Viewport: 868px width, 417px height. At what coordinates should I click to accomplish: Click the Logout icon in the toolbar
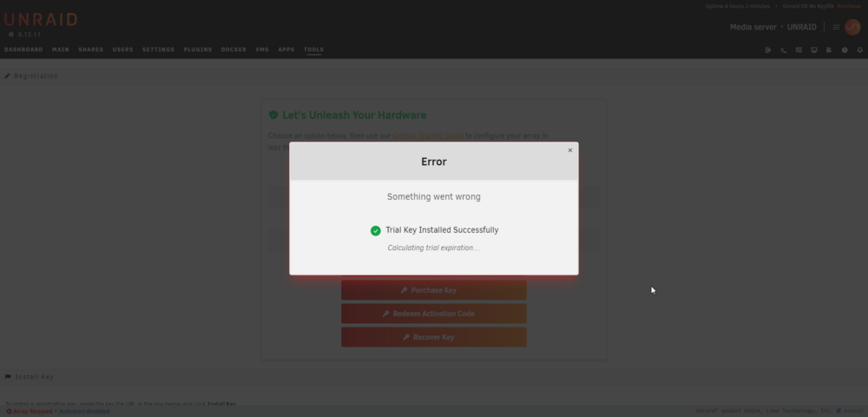click(x=768, y=50)
